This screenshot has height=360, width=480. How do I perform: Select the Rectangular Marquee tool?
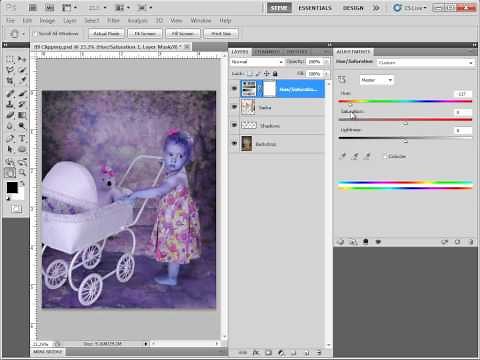(x=10, y=59)
